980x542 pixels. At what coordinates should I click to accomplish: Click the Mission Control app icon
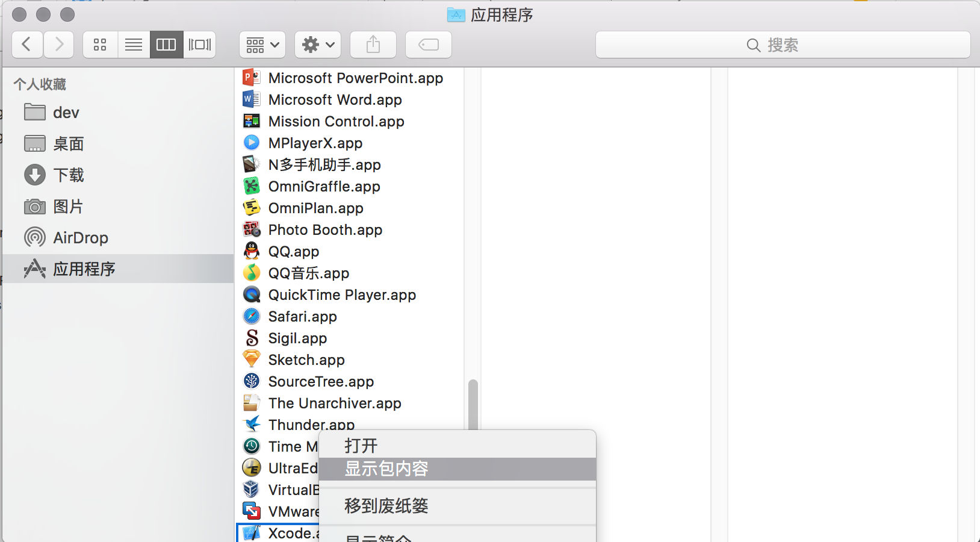tap(251, 121)
